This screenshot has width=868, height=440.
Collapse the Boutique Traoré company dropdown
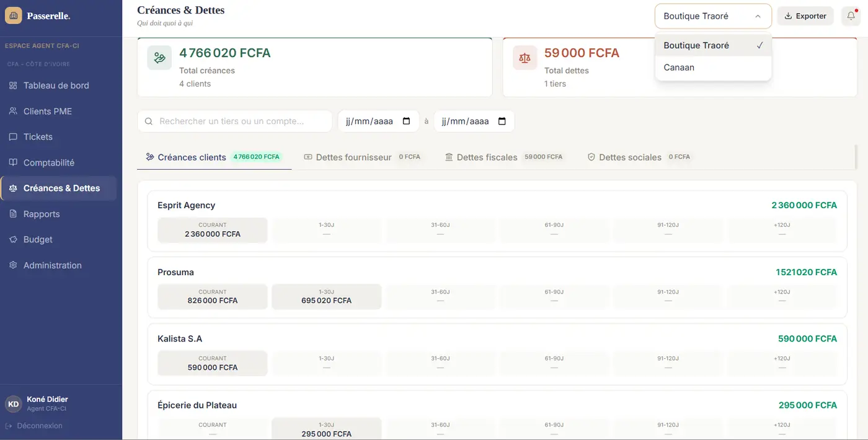(x=713, y=16)
